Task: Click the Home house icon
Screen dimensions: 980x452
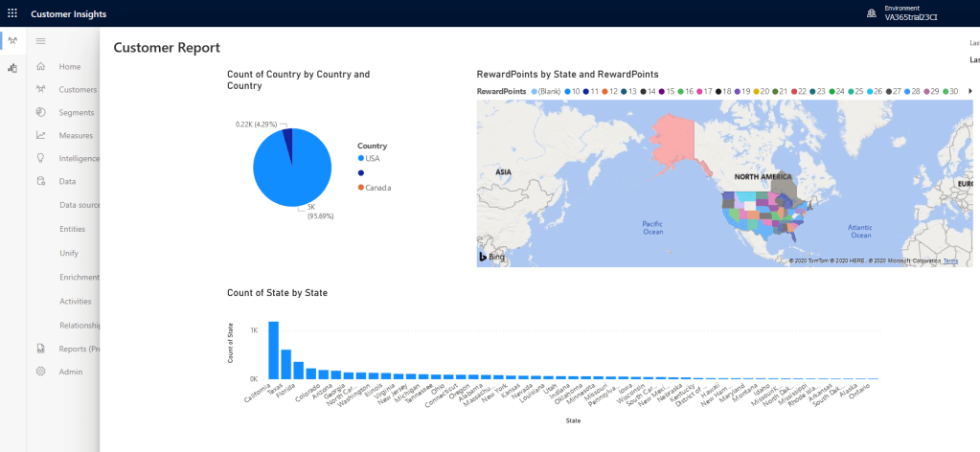Action: [41, 67]
